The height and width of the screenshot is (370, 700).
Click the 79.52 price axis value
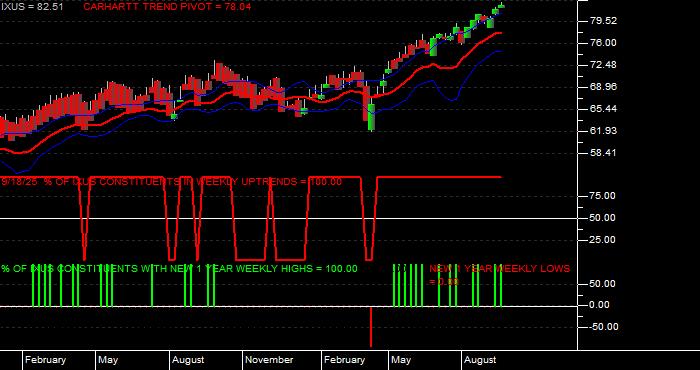click(x=604, y=21)
